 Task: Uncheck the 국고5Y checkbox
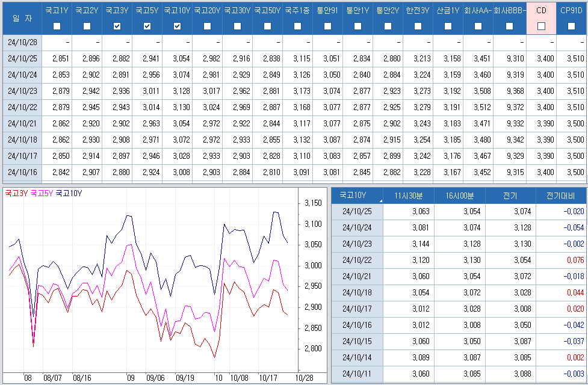click(147, 26)
